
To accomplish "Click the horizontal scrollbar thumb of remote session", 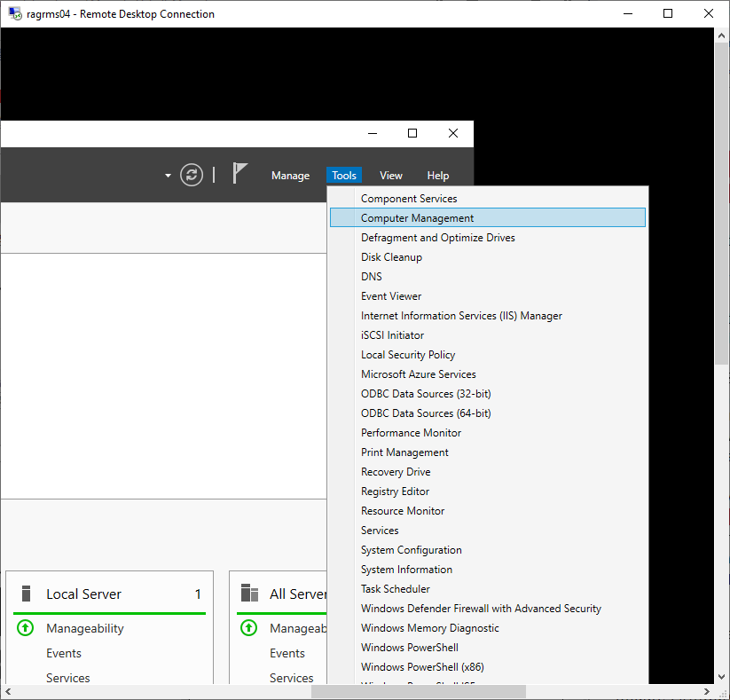I will click(x=419, y=692).
